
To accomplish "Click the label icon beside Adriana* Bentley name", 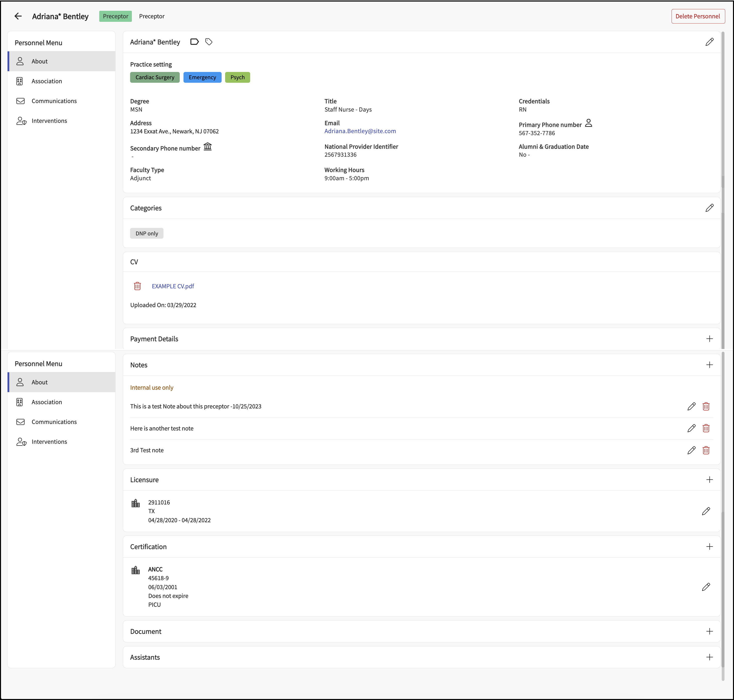I will pyautogui.click(x=195, y=42).
